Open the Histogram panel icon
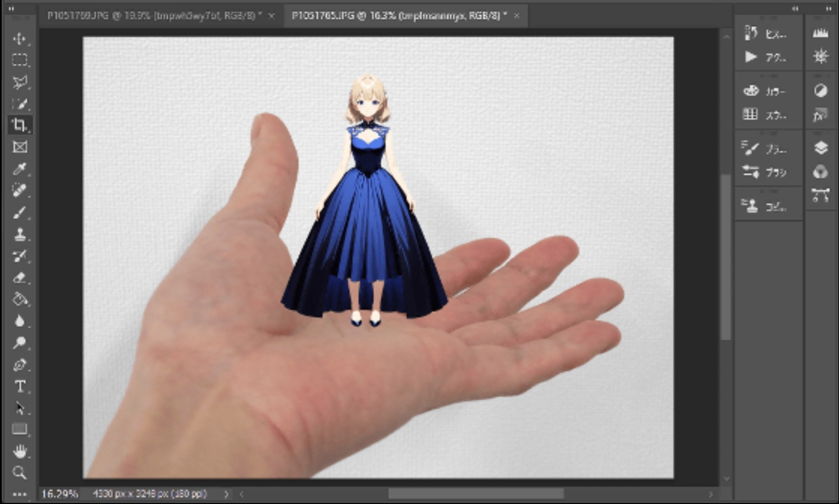Viewport: 839px width, 504px height. [820, 33]
